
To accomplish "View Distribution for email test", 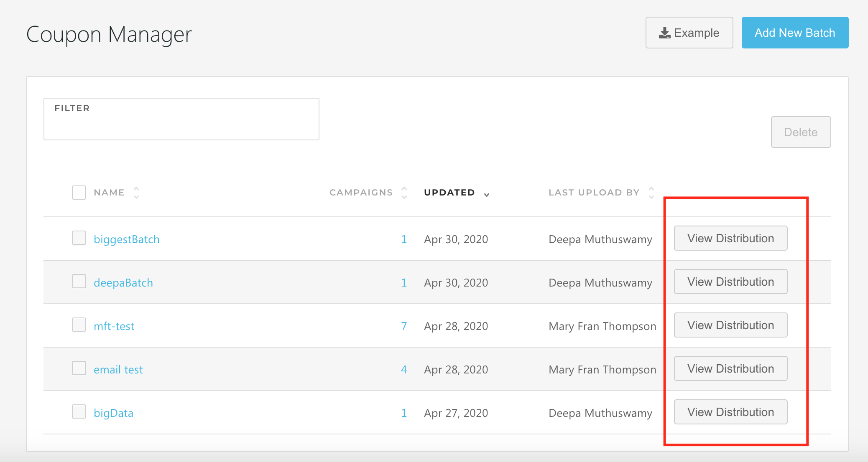I will coord(730,368).
